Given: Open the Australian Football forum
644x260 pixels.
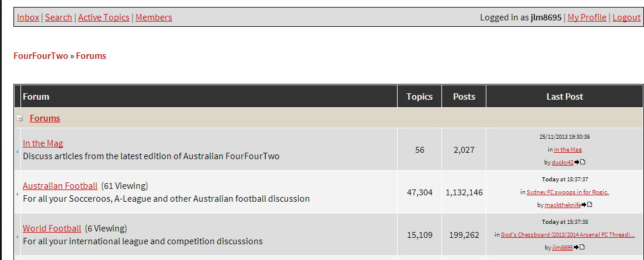Looking at the screenshot, I should (60, 186).
